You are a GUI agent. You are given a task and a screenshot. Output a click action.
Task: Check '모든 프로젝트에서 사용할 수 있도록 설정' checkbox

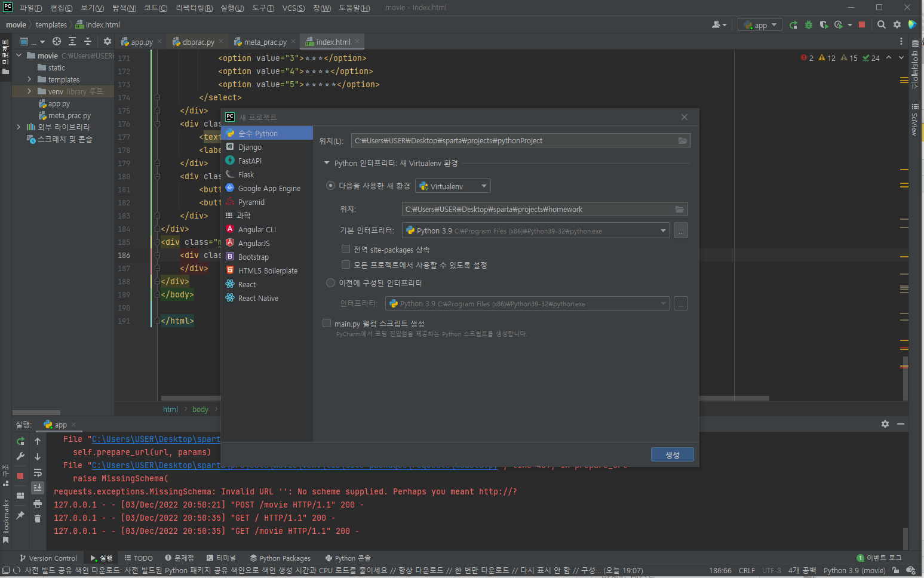(x=345, y=265)
